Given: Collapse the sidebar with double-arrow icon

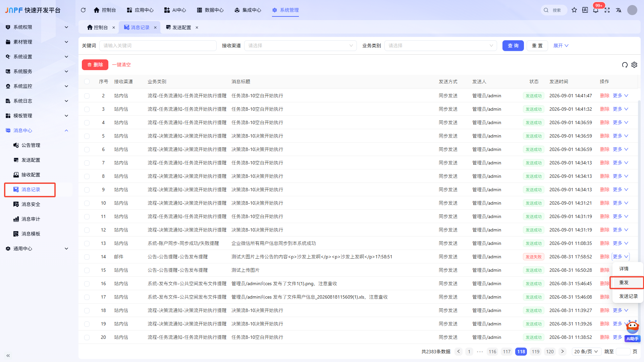Looking at the screenshot, I should [x=8, y=355].
